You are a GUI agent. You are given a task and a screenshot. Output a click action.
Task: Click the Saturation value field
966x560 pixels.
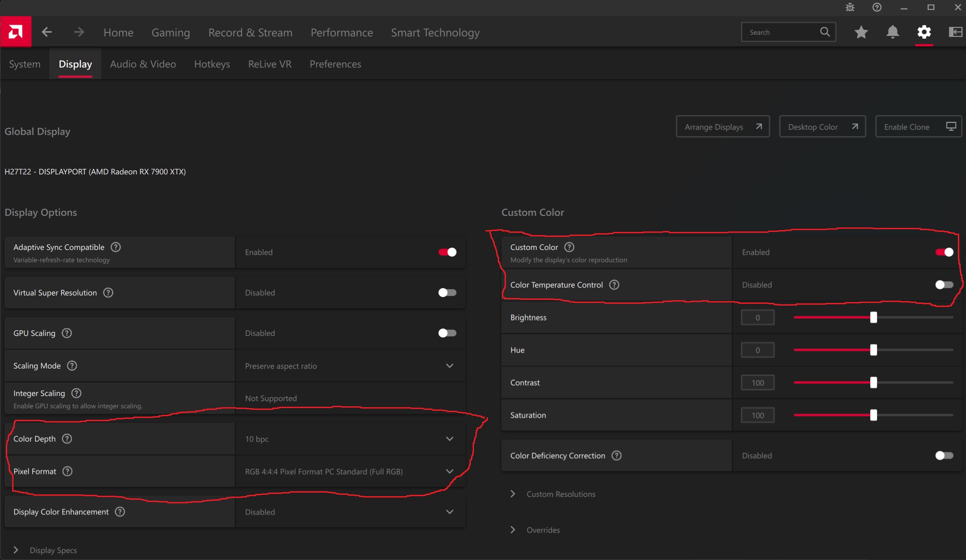pyautogui.click(x=758, y=415)
